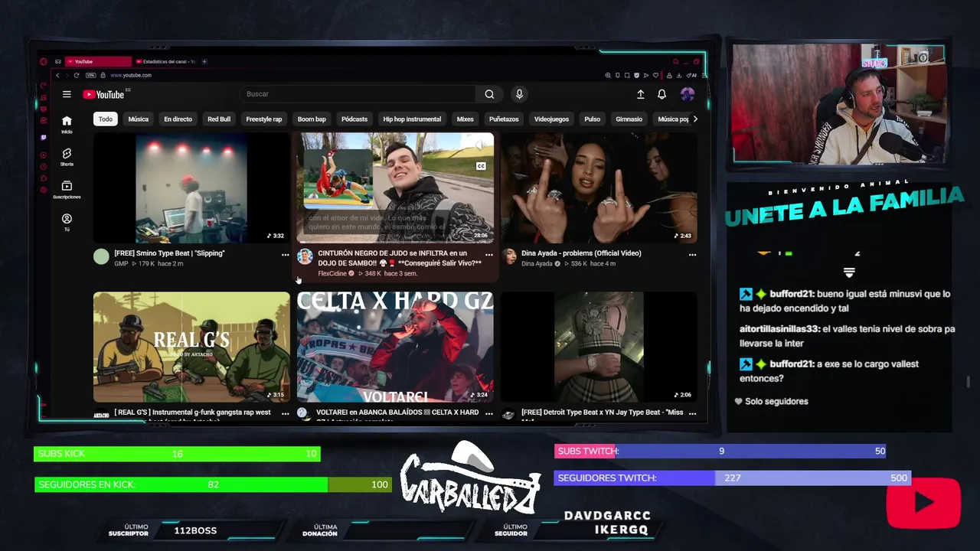The image size is (980, 551).
Task: Reload the YouTube page
Action: (x=77, y=75)
